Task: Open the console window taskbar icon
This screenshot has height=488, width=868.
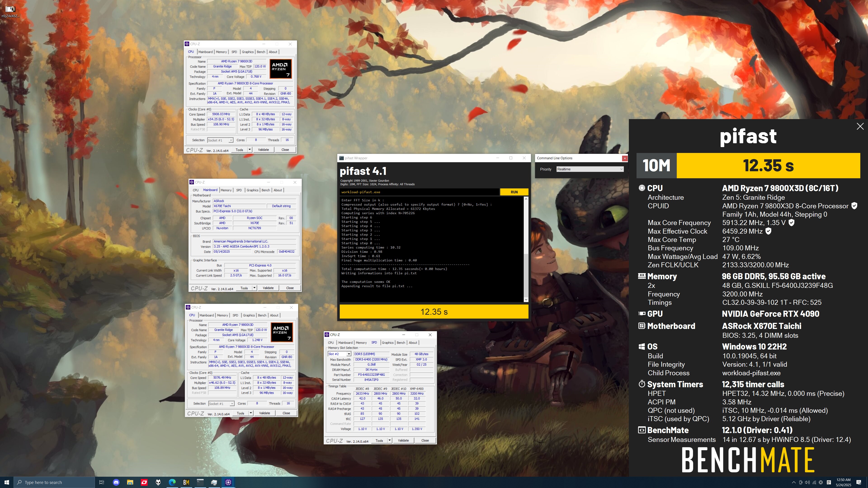Action: point(200,482)
